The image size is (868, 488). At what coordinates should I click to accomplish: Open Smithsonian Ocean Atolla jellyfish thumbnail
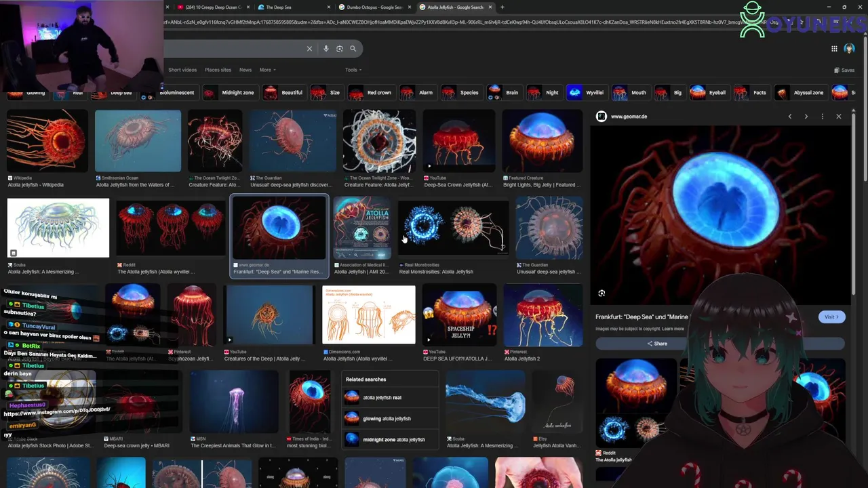(x=138, y=141)
